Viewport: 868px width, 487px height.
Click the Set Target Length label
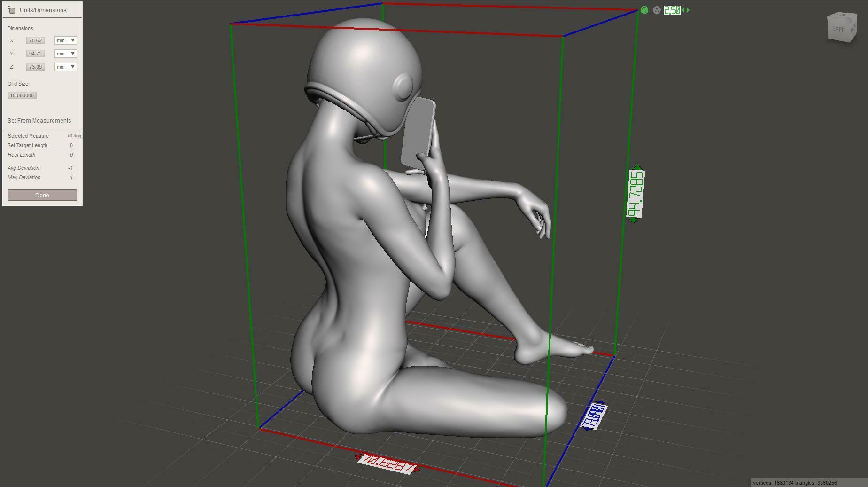pos(27,145)
